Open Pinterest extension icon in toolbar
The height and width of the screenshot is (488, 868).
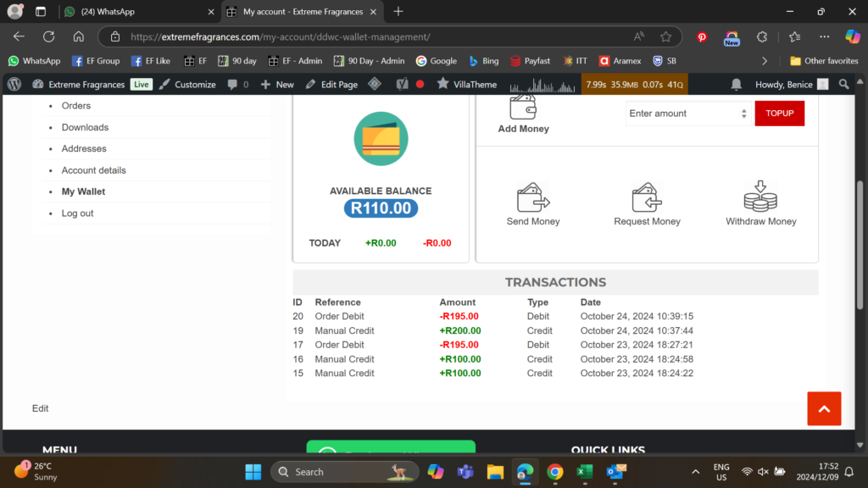click(702, 37)
